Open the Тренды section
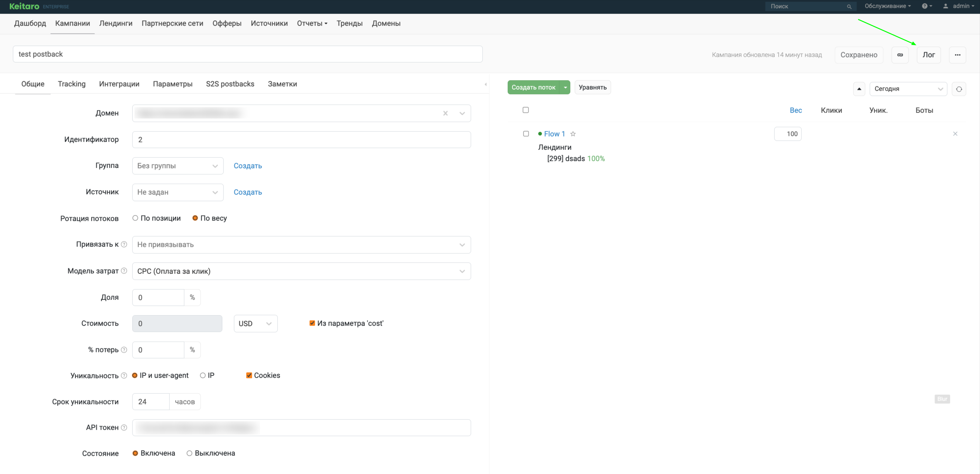 [x=349, y=24]
